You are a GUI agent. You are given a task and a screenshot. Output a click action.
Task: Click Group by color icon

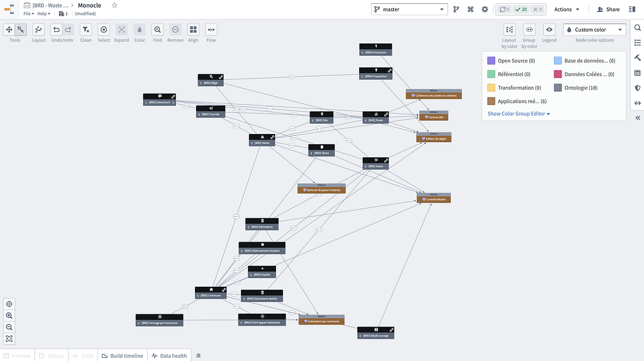point(529,30)
